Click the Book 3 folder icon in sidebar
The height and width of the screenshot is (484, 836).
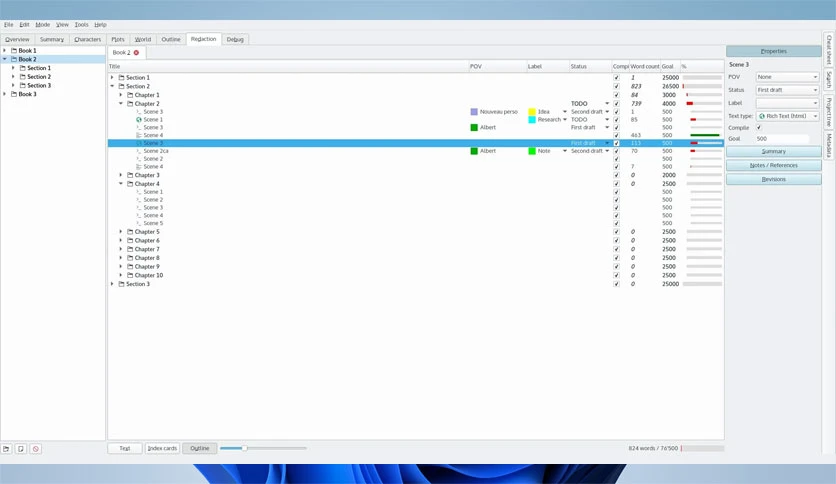[x=14, y=94]
